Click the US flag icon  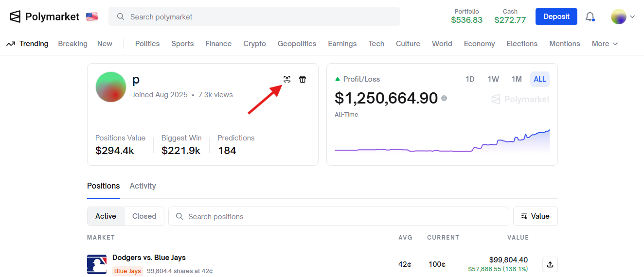(x=92, y=17)
